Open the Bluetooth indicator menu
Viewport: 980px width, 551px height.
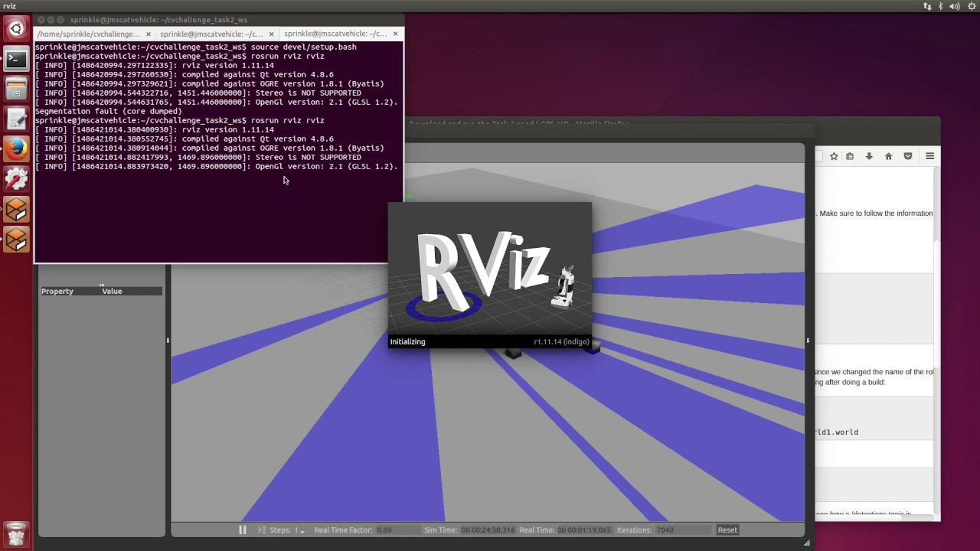(941, 6)
